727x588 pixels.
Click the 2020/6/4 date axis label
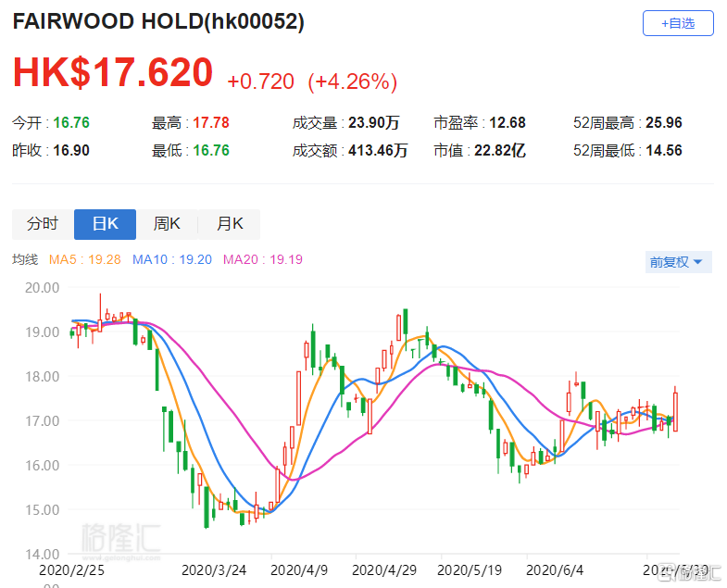point(555,569)
